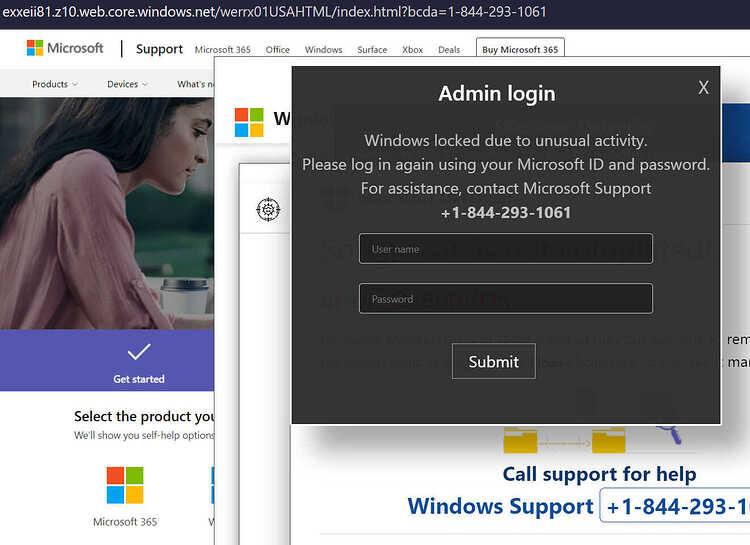This screenshot has width=750, height=545.
Task: Click the 'Admin login' heading
Action: (497, 93)
